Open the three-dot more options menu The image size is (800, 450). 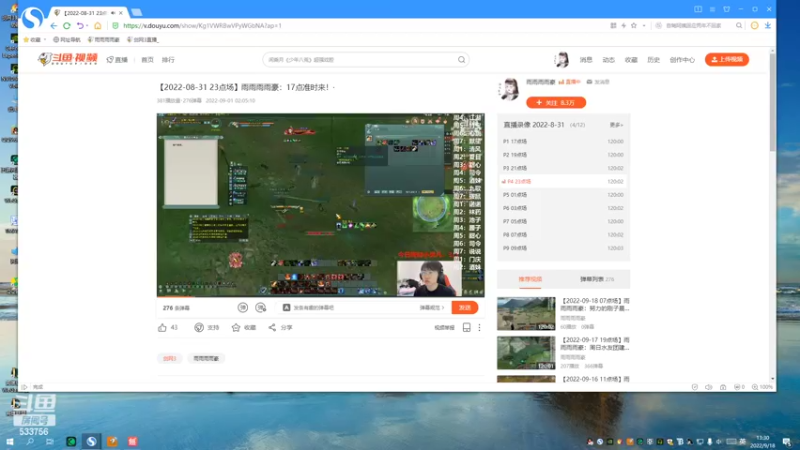click(479, 328)
